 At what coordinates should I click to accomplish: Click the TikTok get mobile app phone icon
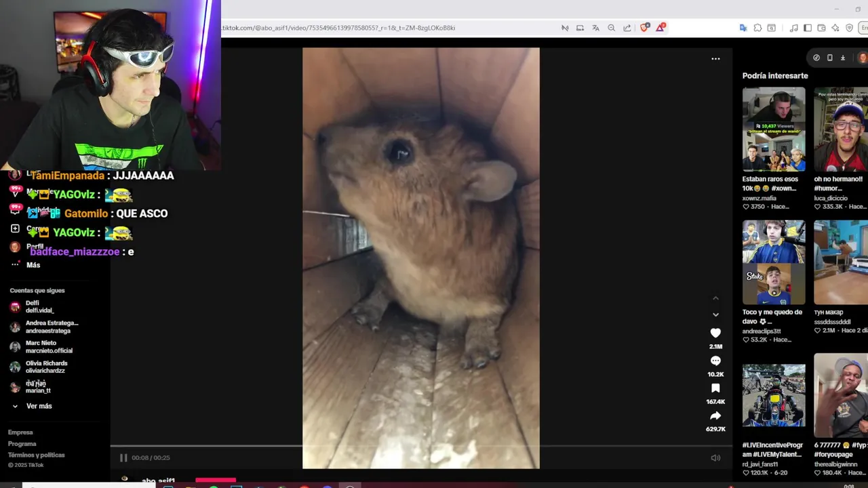(829, 58)
